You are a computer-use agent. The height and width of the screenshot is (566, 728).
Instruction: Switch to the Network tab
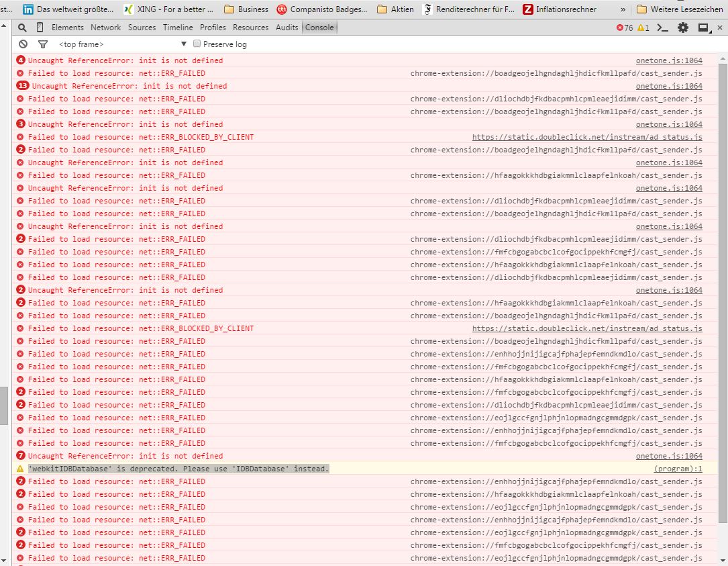pos(105,28)
